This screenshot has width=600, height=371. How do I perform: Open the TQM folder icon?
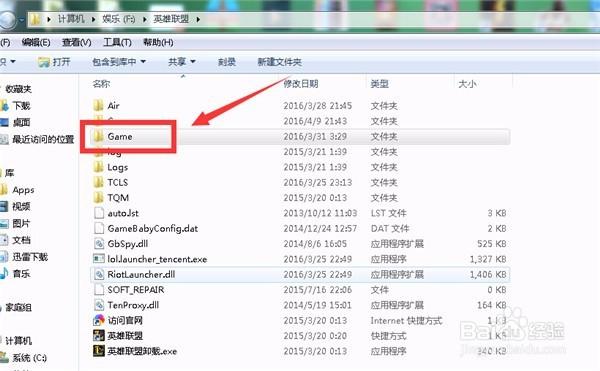click(99, 197)
